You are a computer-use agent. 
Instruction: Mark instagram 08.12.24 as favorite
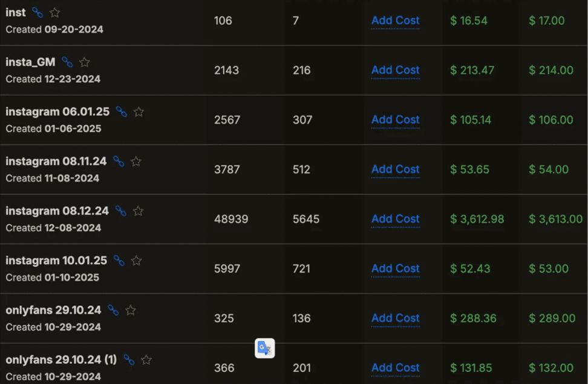point(139,211)
